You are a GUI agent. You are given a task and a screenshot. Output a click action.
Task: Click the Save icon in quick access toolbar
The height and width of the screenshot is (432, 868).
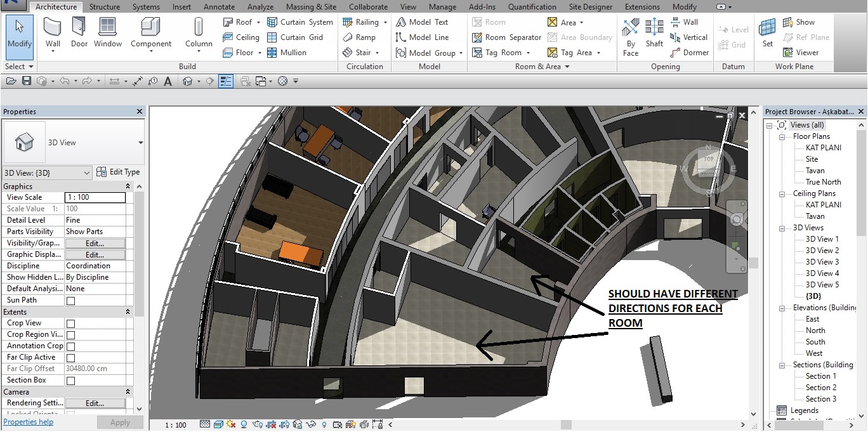[x=27, y=81]
